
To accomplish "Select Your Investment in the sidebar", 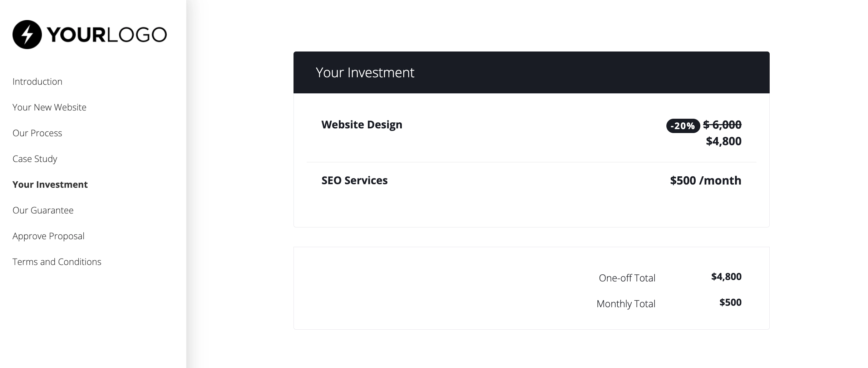I will tap(50, 185).
